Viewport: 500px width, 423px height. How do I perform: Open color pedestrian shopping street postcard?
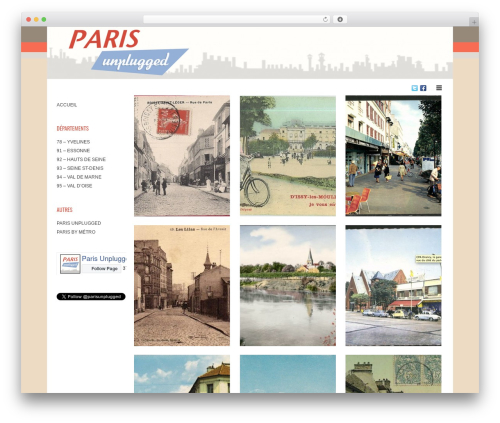point(393,156)
